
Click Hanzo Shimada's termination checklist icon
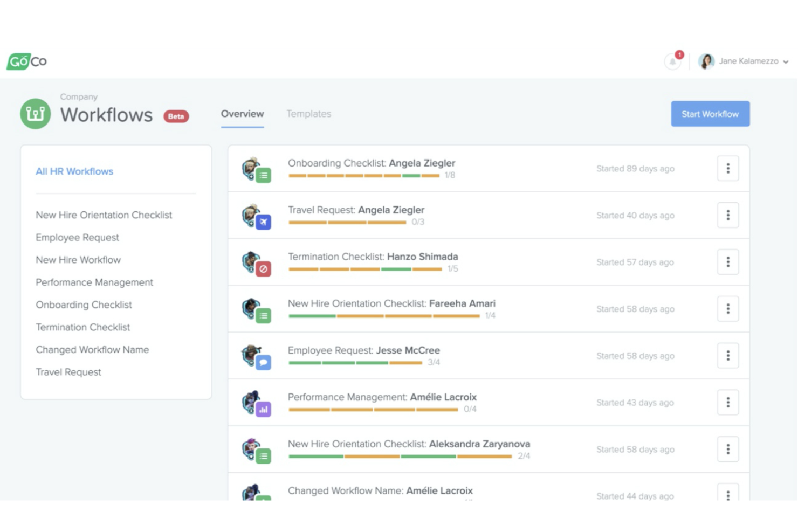263,269
